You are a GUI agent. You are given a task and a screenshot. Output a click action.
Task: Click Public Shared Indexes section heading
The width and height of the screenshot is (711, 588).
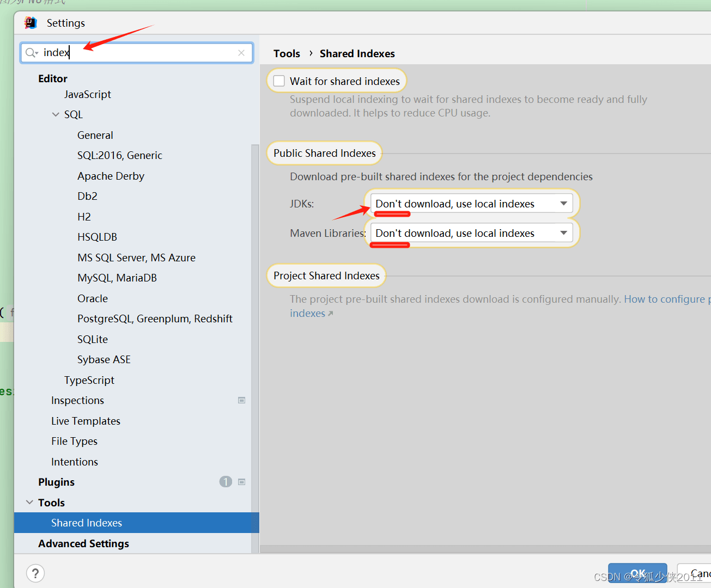(x=325, y=153)
